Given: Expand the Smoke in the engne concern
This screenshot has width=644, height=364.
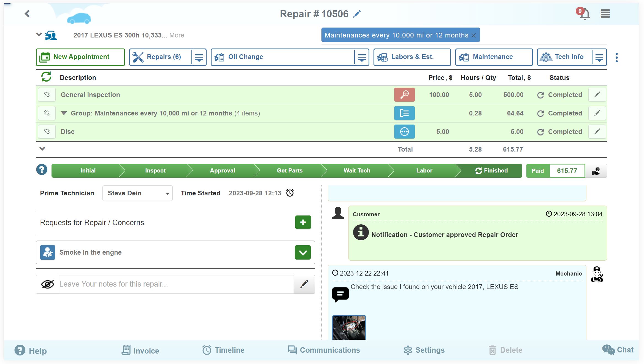Looking at the screenshot, I should pyautogui.click(x=302, y=252).
